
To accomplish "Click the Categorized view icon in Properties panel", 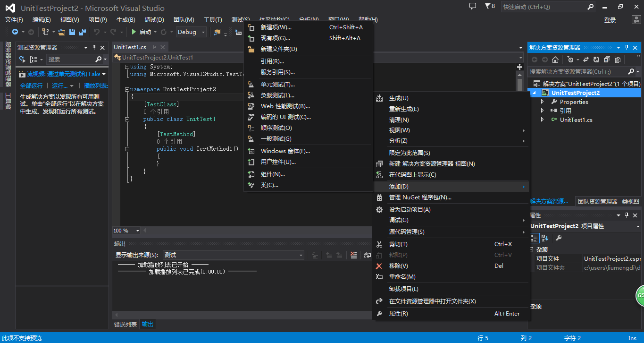I will pyautogui.click(x=535, y=238).
